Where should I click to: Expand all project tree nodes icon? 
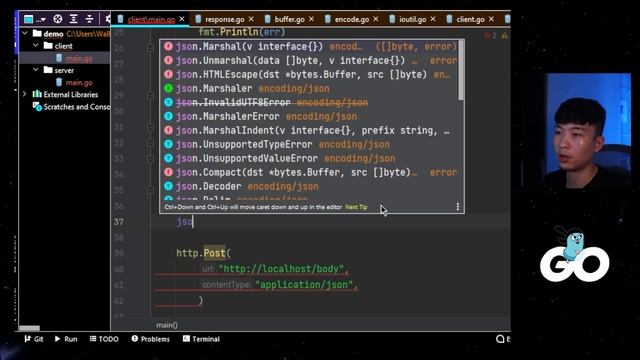pyautogui.click(x=74, y=19)
